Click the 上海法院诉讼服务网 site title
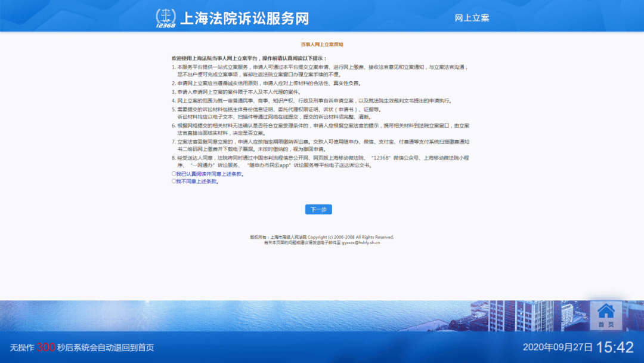Image resolution: width=644 pixels, height=363 pixels. click(x=244, y=19)
